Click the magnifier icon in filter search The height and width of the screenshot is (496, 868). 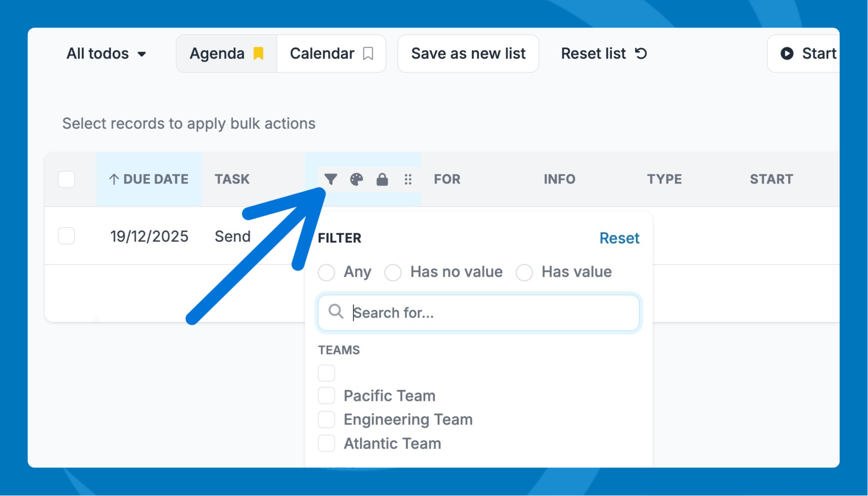336,312
